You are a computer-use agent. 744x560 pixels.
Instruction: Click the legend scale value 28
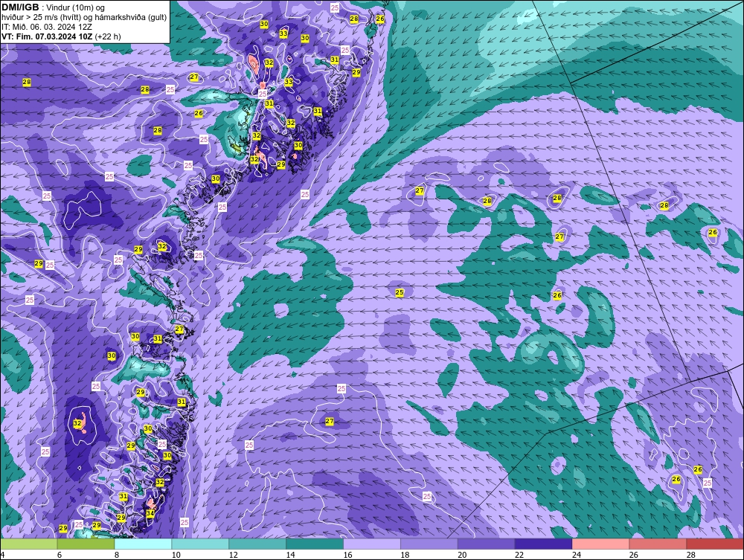click(691, 555)
